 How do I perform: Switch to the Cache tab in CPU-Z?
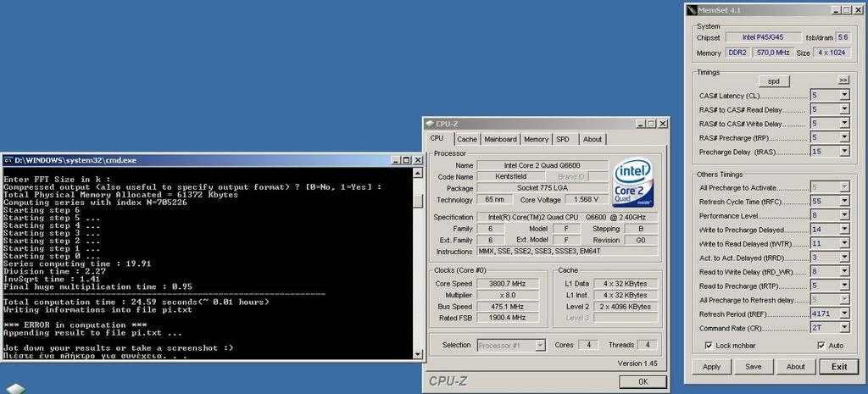point(467,140)
